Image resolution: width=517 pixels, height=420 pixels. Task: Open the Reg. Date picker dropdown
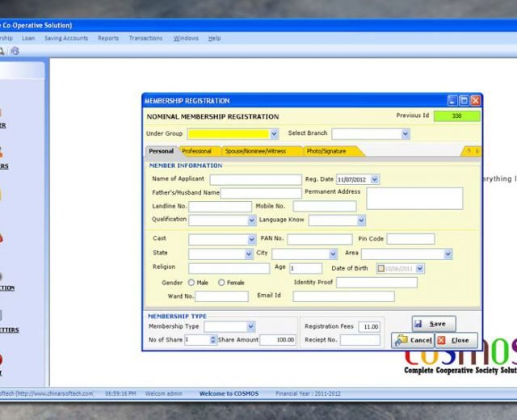point(375,179)
